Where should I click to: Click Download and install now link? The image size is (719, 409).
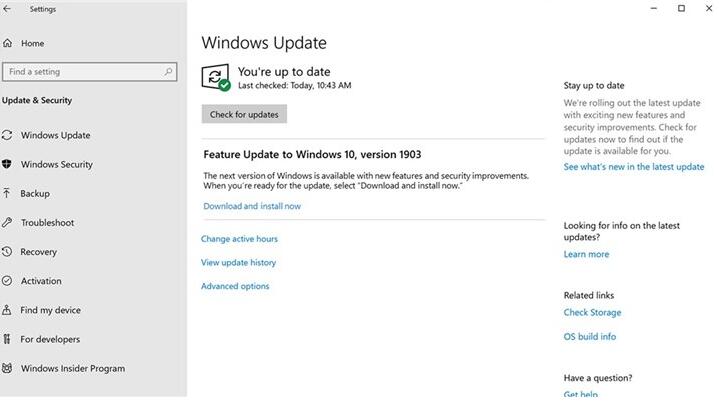pyautogui.click(x=252, y=206)
